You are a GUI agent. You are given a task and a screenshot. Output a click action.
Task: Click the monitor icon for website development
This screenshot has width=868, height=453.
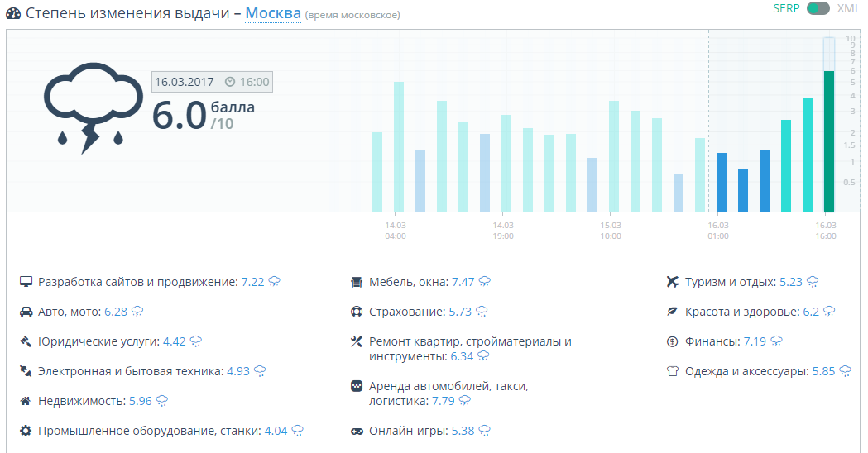(x=26, y=282)
